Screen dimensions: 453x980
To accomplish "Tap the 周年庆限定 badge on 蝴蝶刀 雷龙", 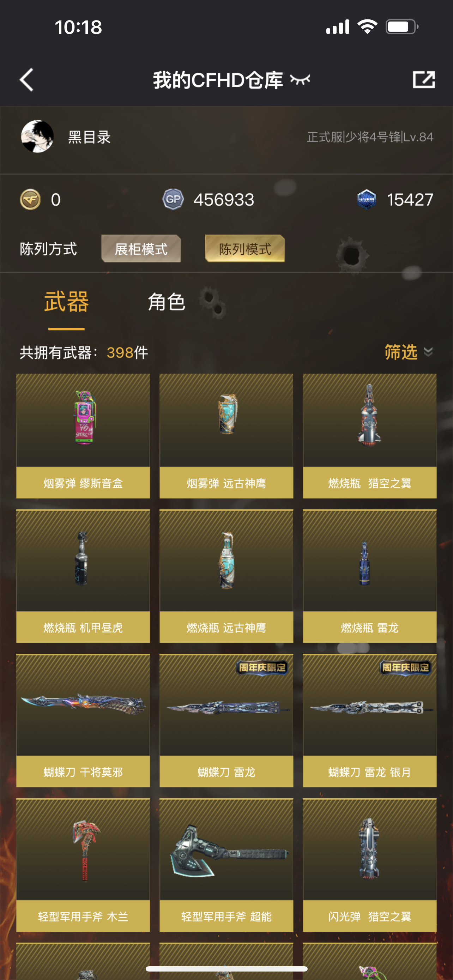I will pyautogui.click(x=262, y=668).
